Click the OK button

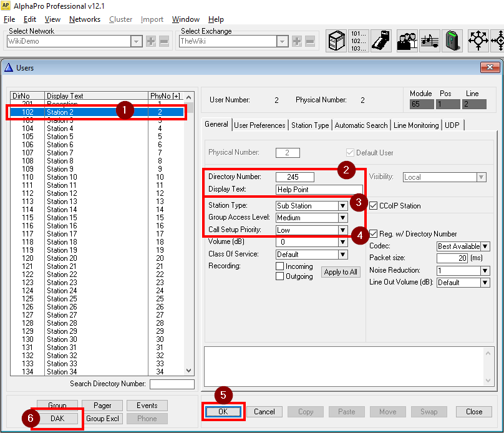point(223,411)
